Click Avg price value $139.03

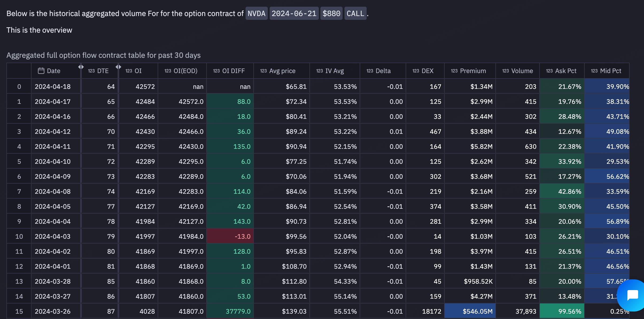(282, 311)
